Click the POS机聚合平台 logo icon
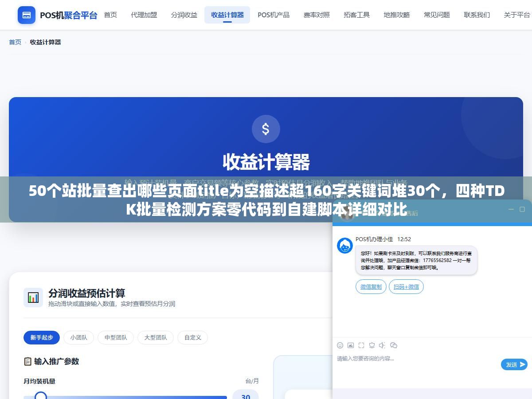The image size is (532, 399). (x=27, y=15)
